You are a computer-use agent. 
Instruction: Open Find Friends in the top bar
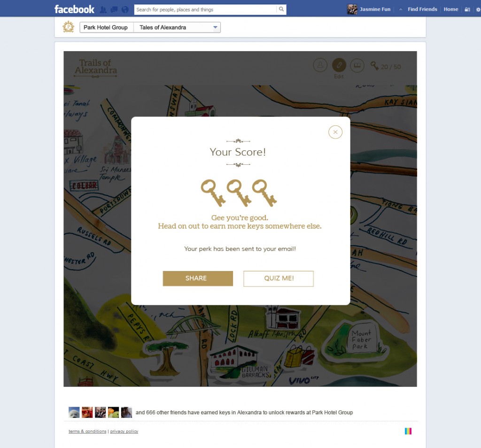(422, 9)
